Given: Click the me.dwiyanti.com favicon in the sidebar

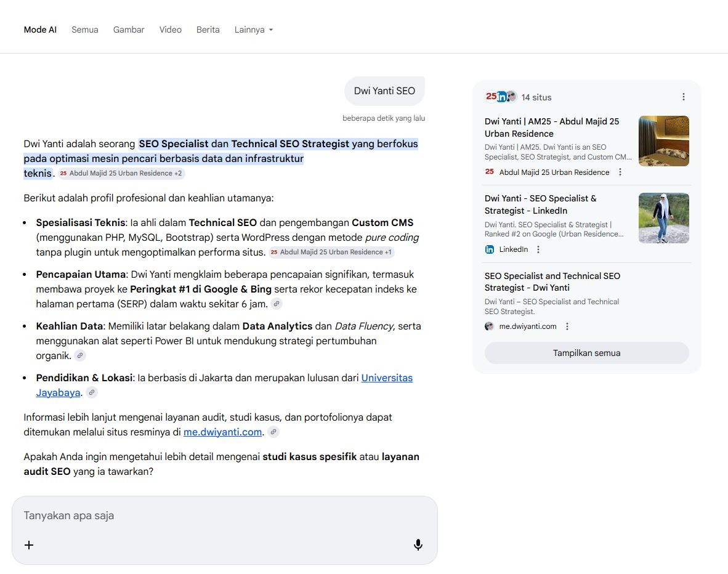Looking at the screenshot, I should click(x=488, y=326).
